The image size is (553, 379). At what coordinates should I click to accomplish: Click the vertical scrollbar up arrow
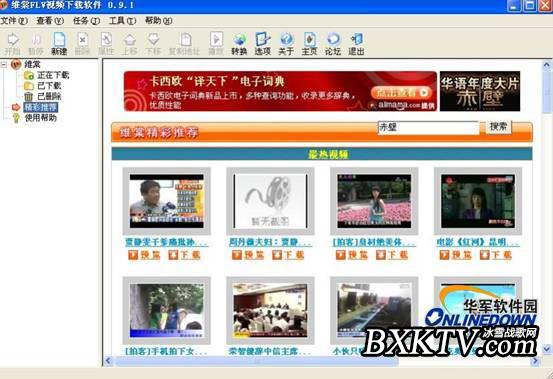[x=547, y=65]
